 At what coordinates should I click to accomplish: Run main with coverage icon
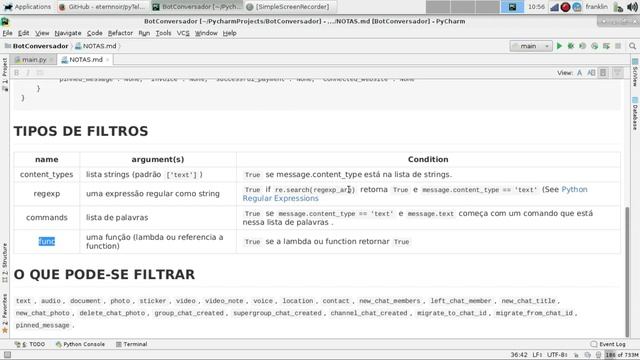pos(583,46)
